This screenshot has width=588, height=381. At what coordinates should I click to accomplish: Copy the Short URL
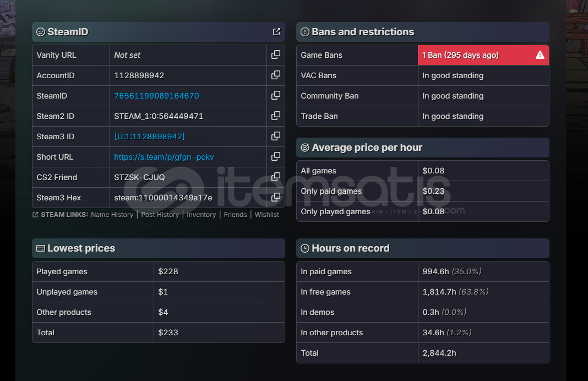click(x=276, y=157)
